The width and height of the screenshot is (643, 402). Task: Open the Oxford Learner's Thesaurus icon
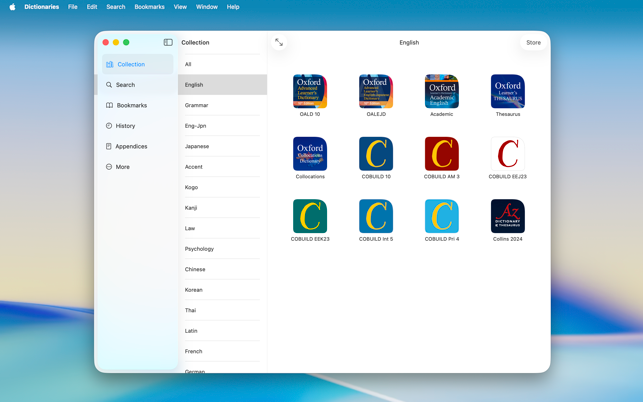tap(508, 91)
